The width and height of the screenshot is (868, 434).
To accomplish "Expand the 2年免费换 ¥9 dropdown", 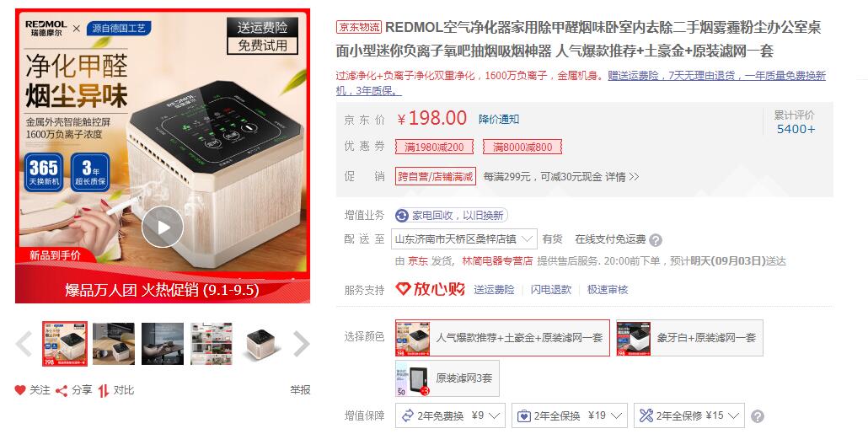I will click(x=453, y=415).
